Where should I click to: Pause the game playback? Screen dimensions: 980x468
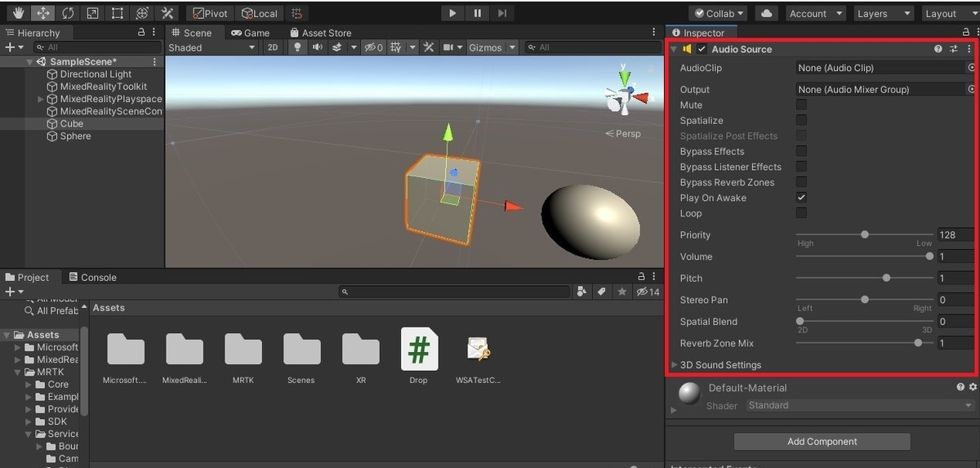click(x=477, y=13)
